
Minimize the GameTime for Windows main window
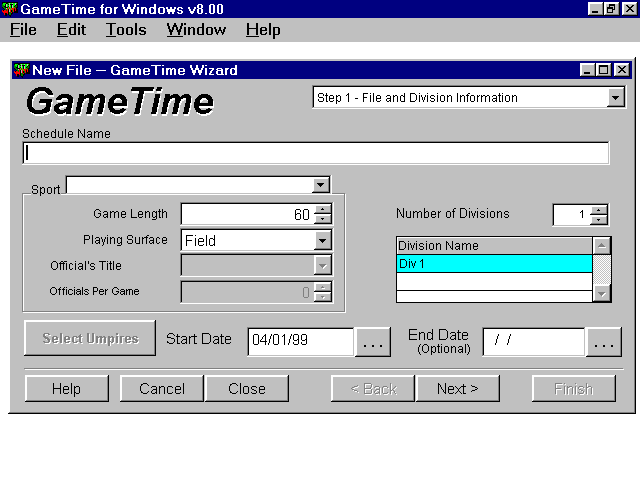coord(595,9)
